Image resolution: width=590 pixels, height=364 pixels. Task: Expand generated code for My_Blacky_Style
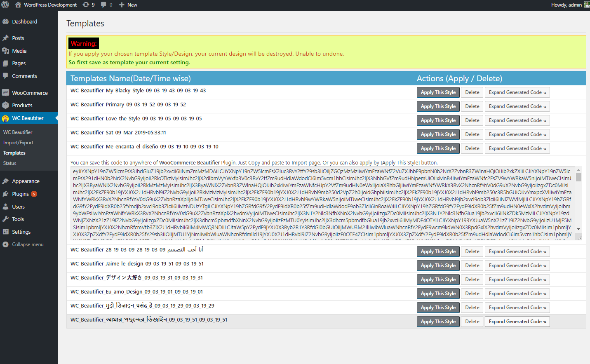[x=517, y=92]
